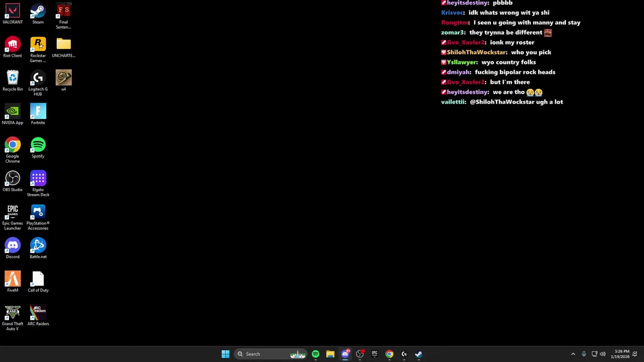Open OBS Studio from the taskbar
Image resolution: width=644 pixels, height=362 pixels.
click(x=360, y=354)
